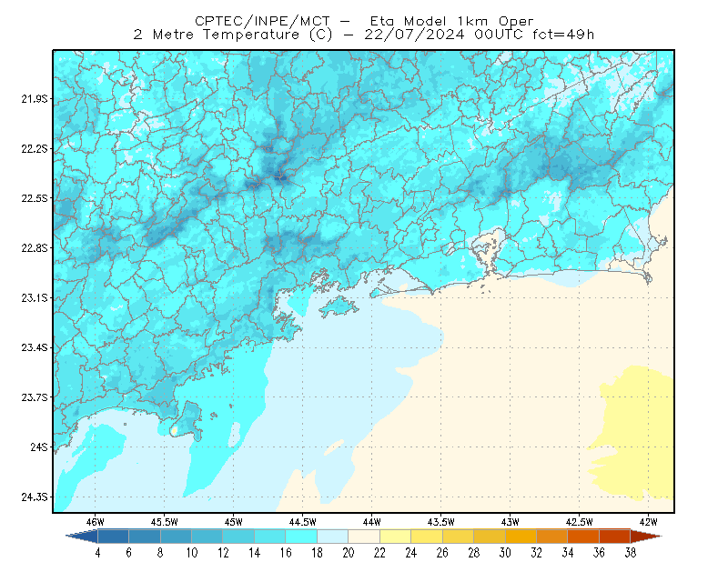Select the 4–6 degree legend color box
The height and width of the screenshot is (562, 728).
[113, 537]
